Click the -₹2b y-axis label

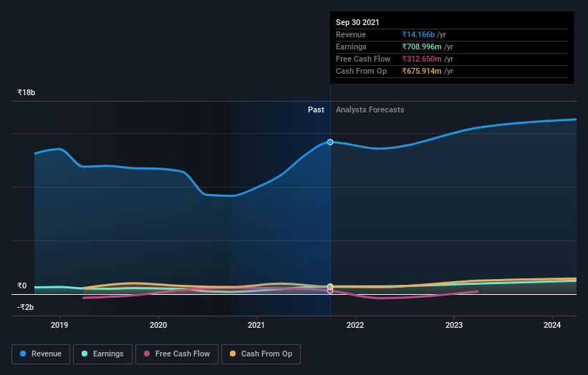coord(26,307)
